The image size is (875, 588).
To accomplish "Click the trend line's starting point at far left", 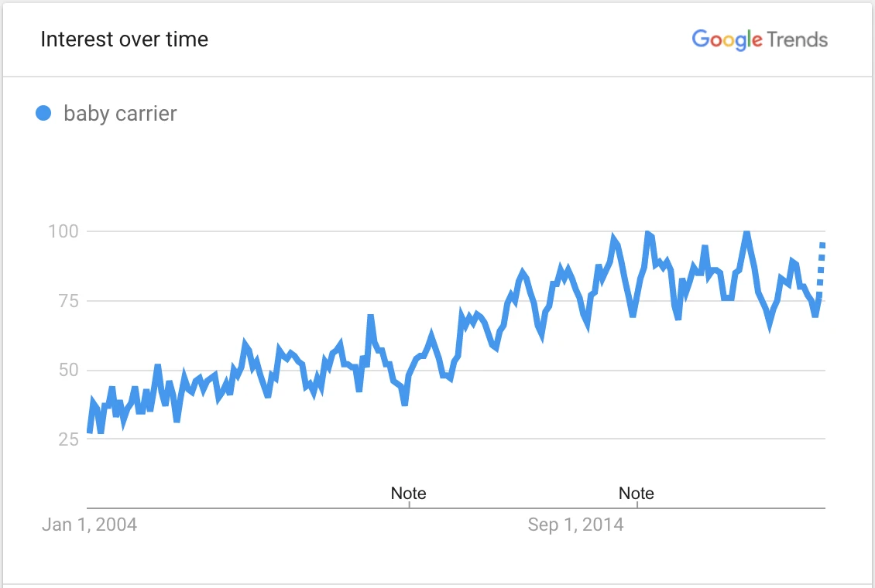I will (89, 430).
